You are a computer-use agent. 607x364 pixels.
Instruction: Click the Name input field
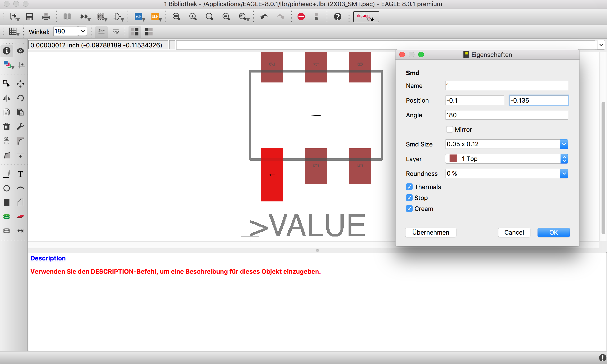point(506,86)
